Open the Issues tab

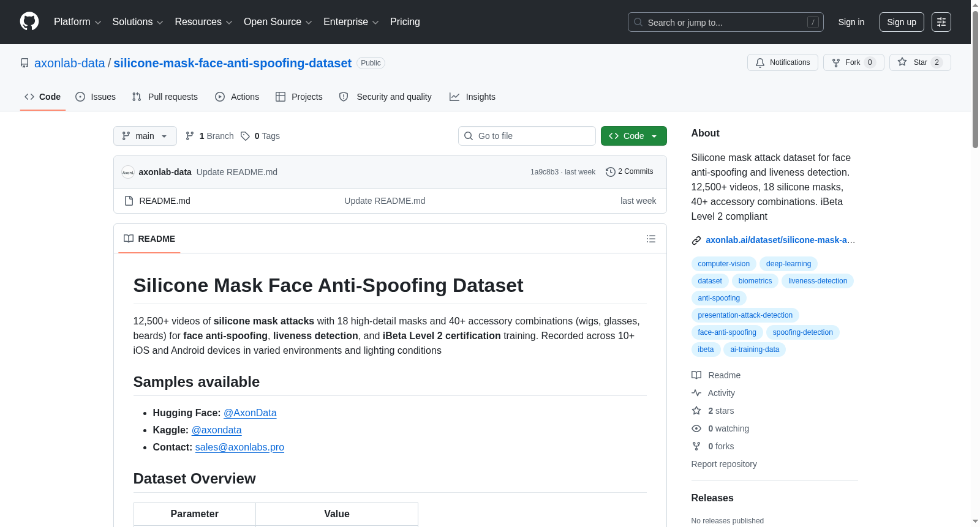pyautogui.click(x=96, y=97)
